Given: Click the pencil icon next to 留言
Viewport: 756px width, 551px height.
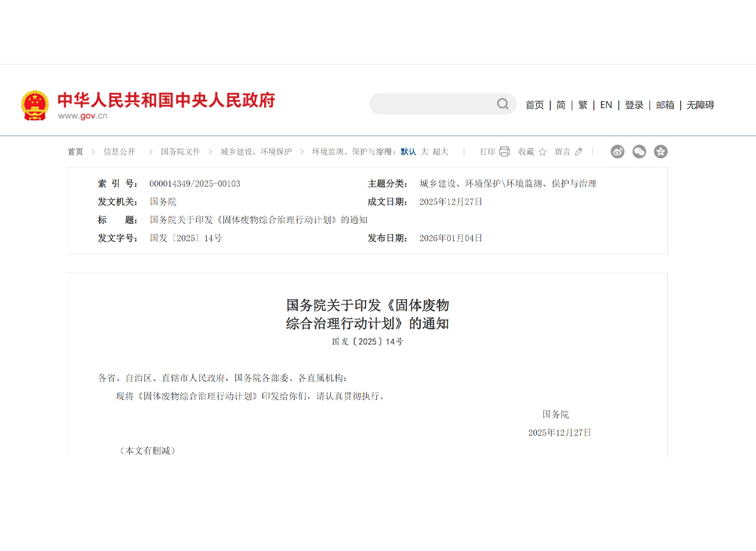Looking at the screenshot, I should (x=578, y=152).
